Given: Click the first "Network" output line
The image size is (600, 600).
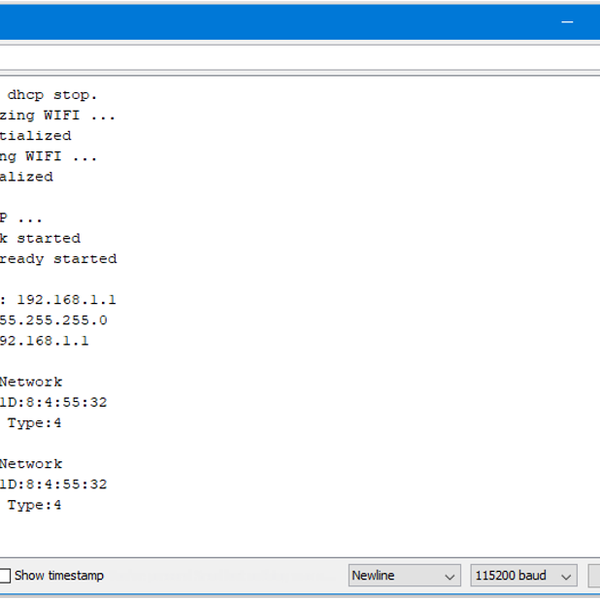Looking at the screenshot, I should 31,381.
